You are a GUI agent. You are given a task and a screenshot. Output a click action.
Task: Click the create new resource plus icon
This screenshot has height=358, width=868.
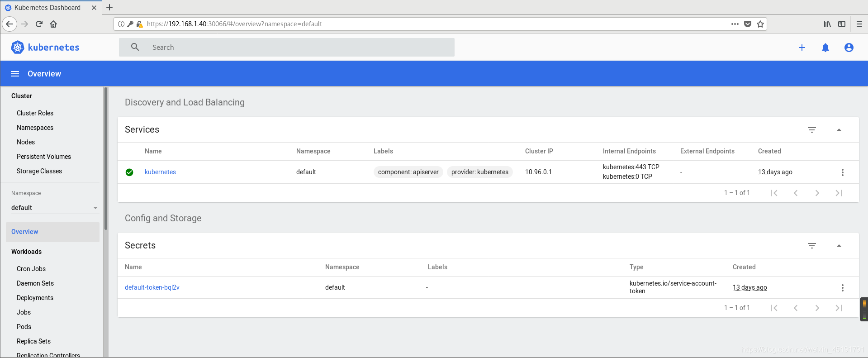[x=802, y=48]
